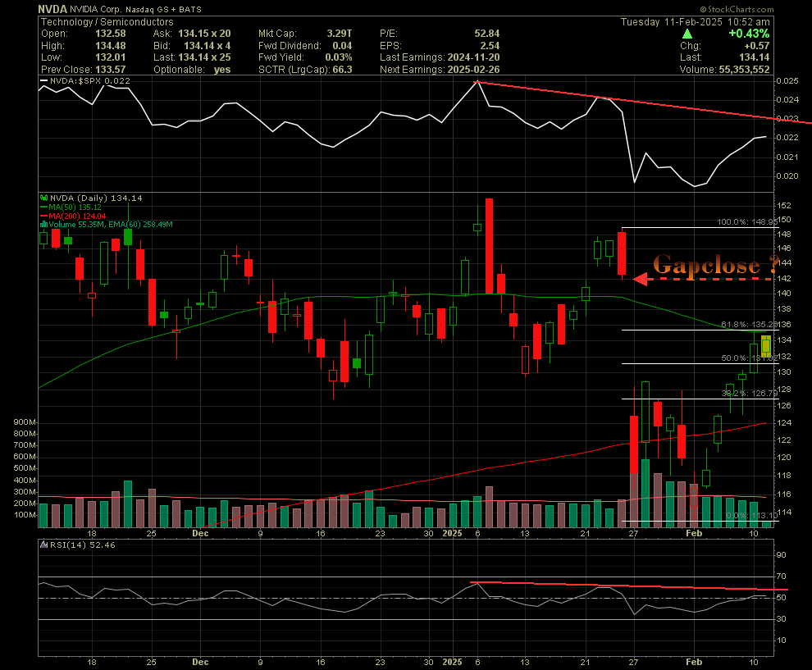Click the 90 tick on RSI axis
Image resolution: width=812 pixels, height=670 pixels.
pos(781,555)
